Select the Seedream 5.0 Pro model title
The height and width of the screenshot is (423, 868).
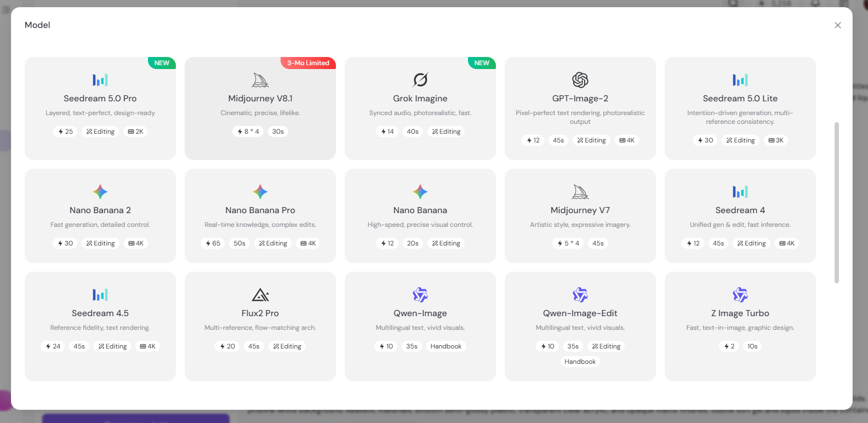tap(100, 99)
